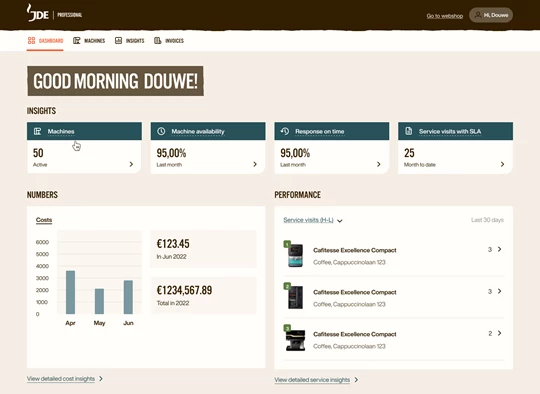Open the Service visits with SLA arrow

pyautogui.click(x=502, y=164)
